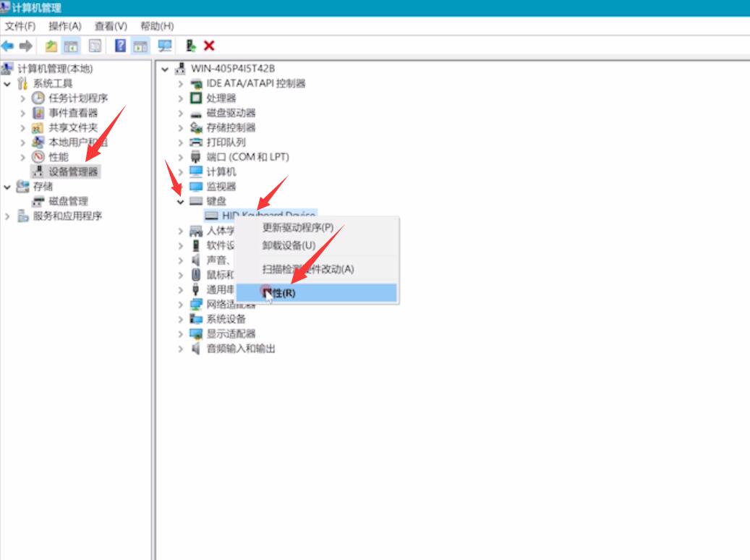The image size is (750, 560).
Task: Open the 操作(A) menu
Action: click(x=65, y=26)
